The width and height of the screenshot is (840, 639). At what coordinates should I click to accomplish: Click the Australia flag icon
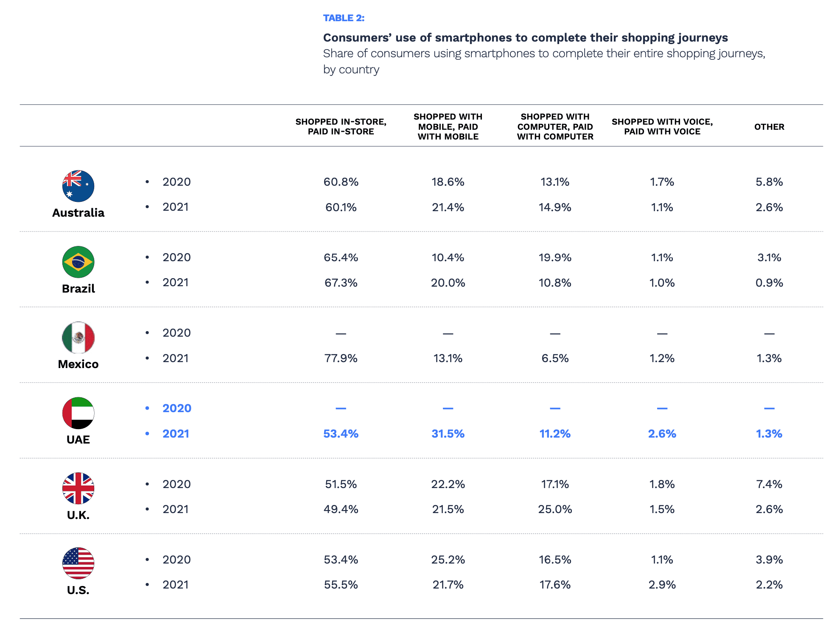pos(78,186)
